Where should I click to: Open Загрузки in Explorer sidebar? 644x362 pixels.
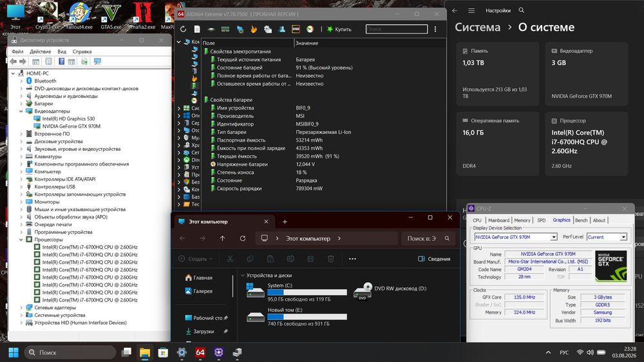click(200, 331)
